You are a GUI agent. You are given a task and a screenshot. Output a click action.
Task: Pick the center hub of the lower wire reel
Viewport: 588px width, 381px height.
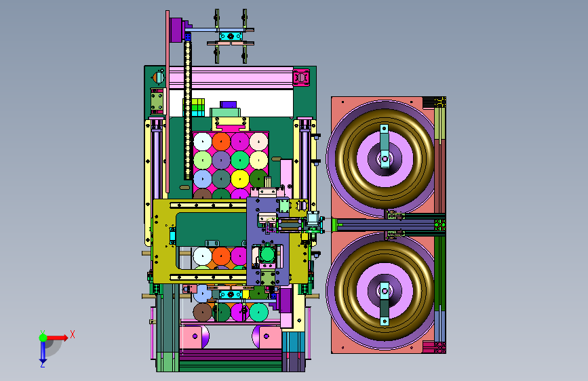(x=385, y=291)
